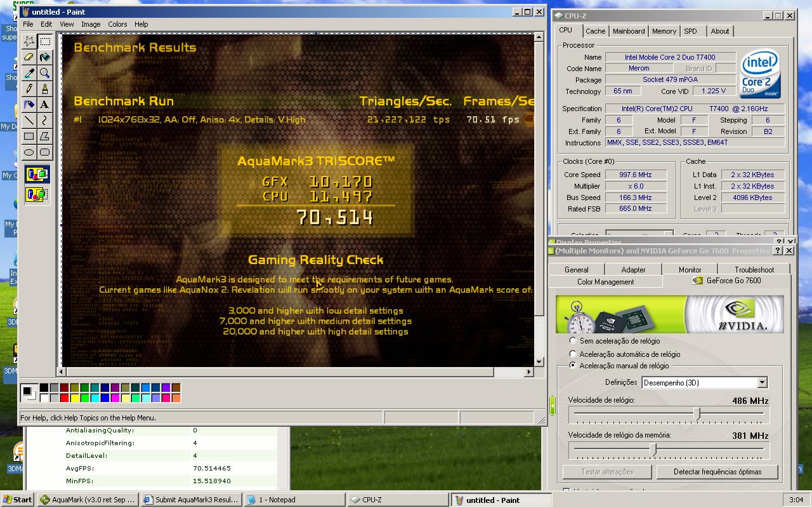
Task: Open the Adapter tab in display properties
Action: 632,270
